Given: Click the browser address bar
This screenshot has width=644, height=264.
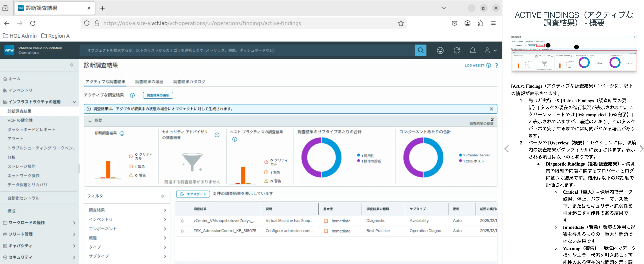Looking at the screenshot, I should [244, 23].
